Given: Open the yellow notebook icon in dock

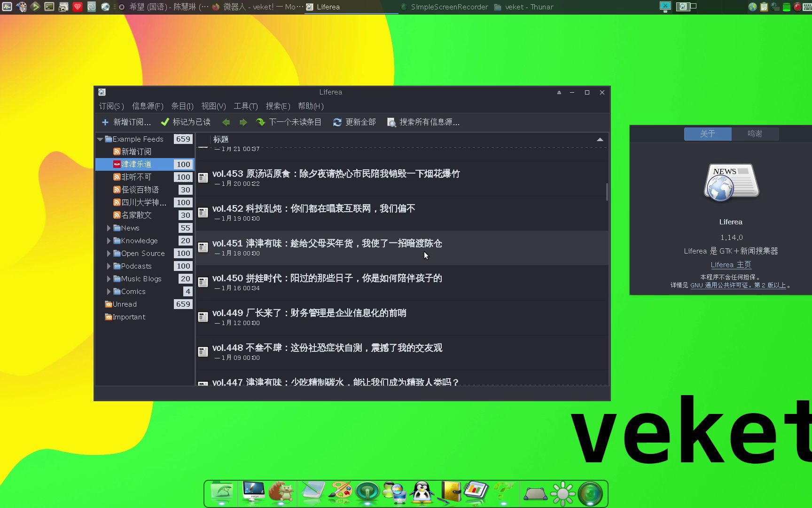Looking at the screenshot, I should coord(450,492).
